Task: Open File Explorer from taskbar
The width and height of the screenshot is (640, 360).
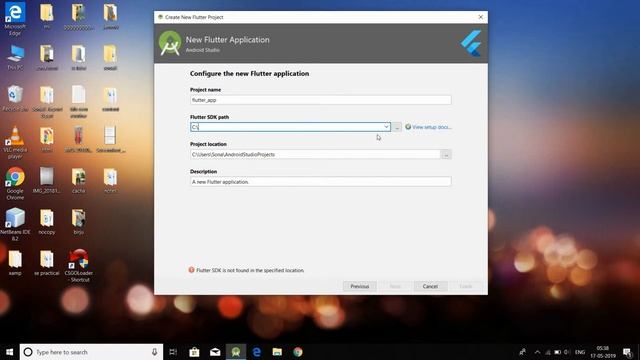Action: click(277, 352)
